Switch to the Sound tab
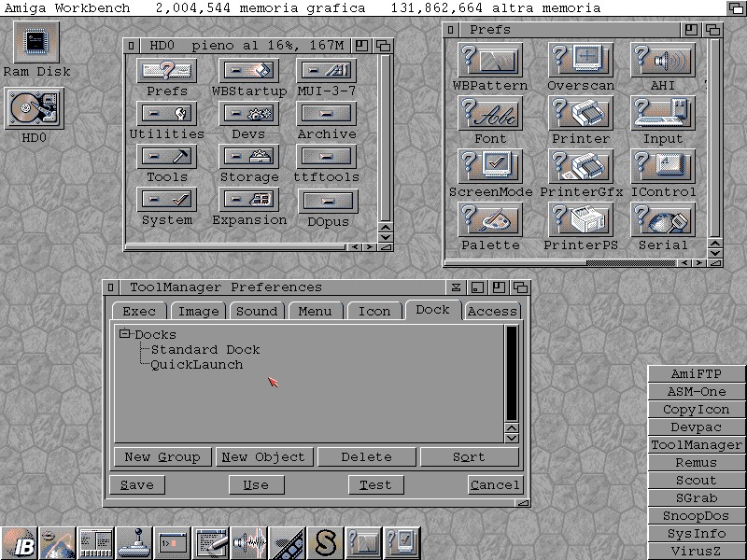 (x=256, y=311)
